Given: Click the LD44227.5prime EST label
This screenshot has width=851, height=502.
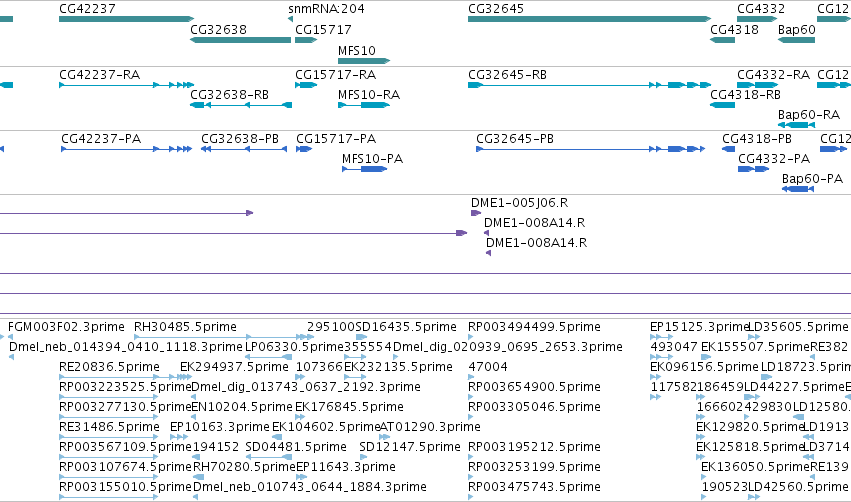Looking at the screenshot, I should pos(795,386).
